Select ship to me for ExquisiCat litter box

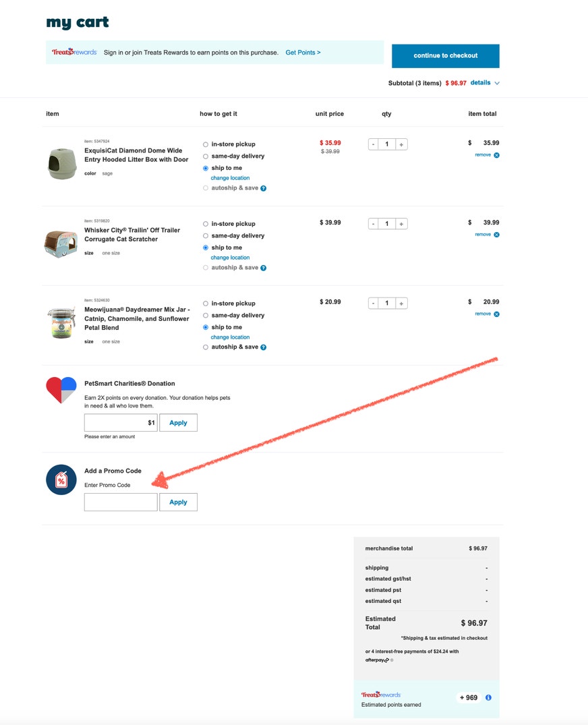coord(205,169)
